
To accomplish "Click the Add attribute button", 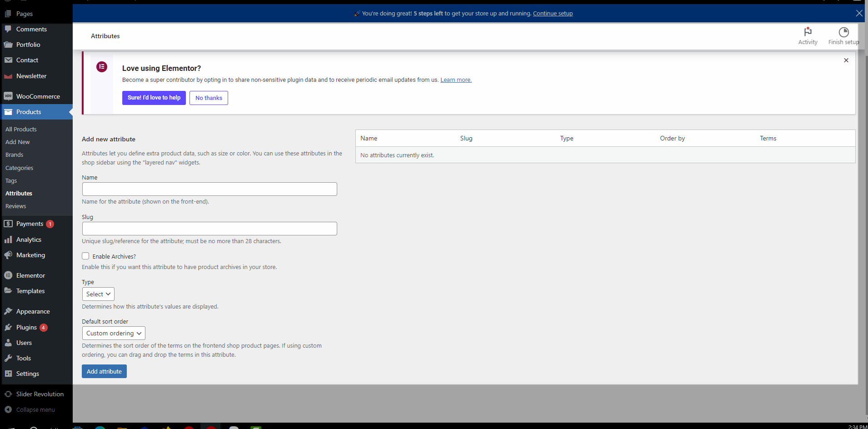I will click(x=104, y=371).
